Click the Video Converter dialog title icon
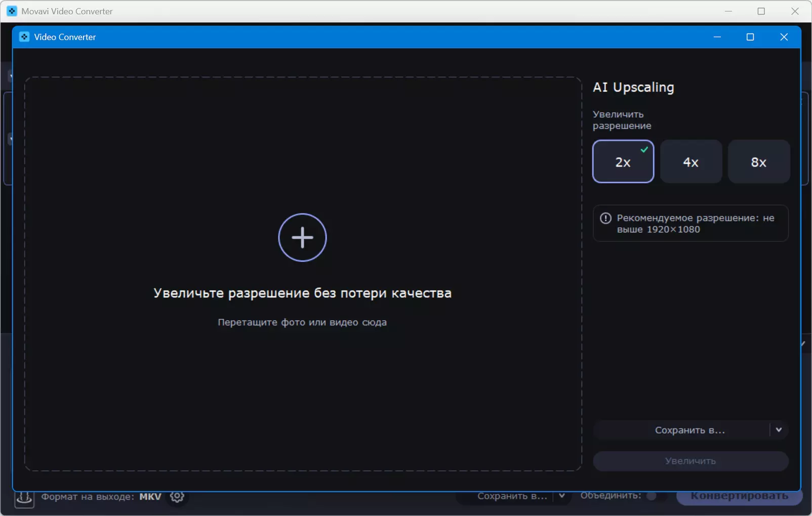812x516 pixels. click(24, 37)
